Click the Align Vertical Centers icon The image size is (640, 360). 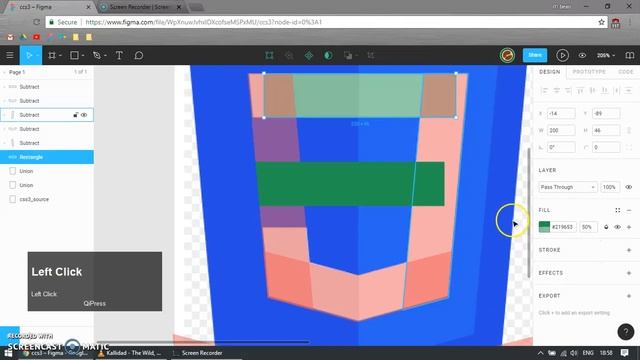tap(593, 90)
